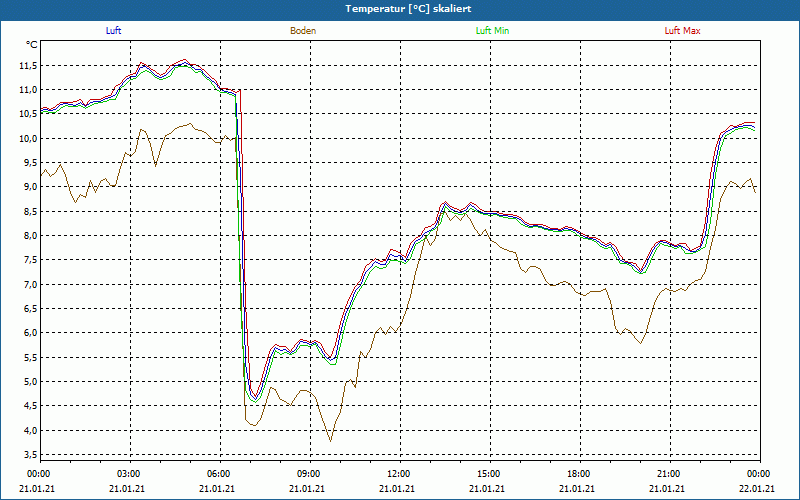The width and height of the screenshot is (800, 500).
Task: Click the Luft legend label
Action: (113, 31)
